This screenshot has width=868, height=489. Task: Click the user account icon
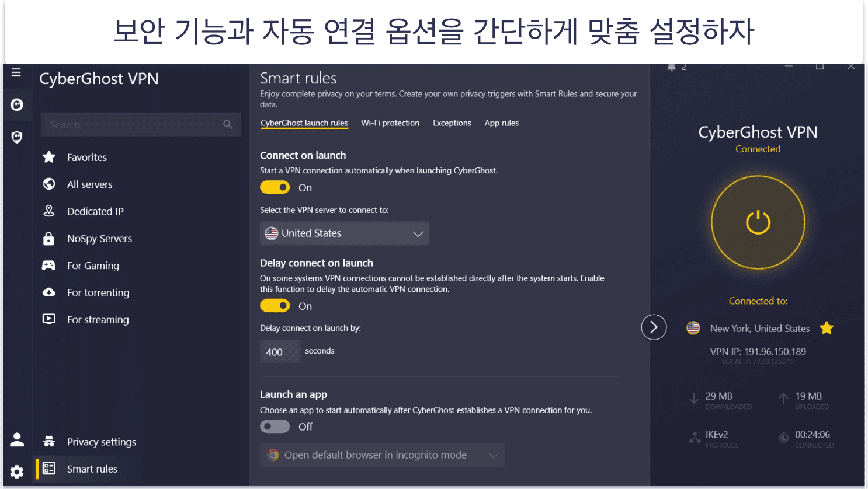(x=17, y=439)
